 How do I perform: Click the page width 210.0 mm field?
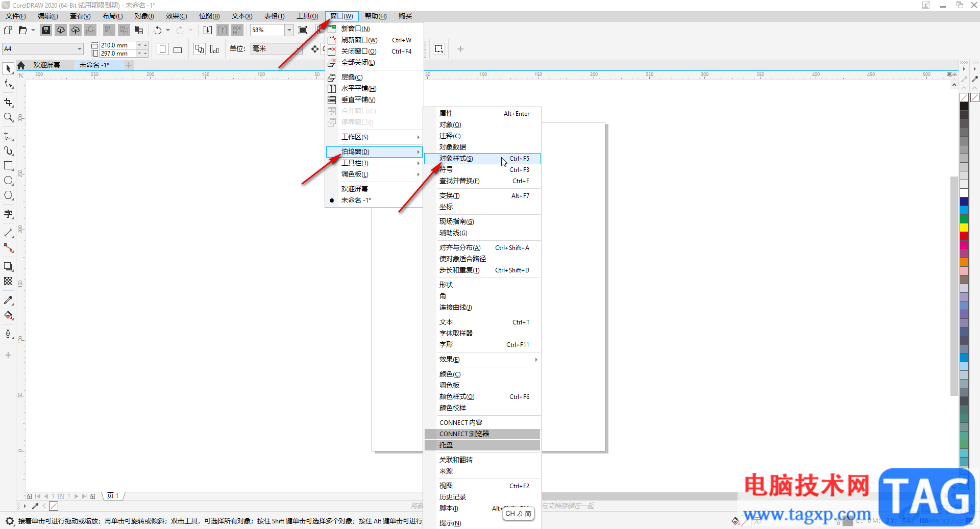(117, 45)
